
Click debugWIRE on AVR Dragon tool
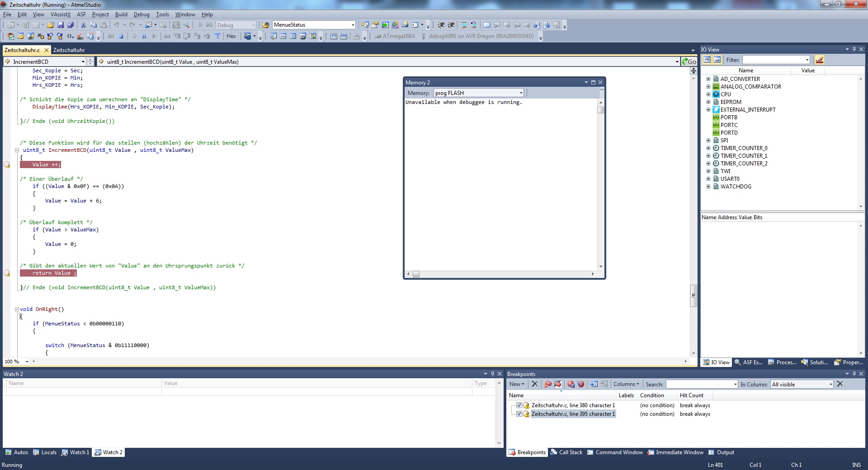click(477, 36)
